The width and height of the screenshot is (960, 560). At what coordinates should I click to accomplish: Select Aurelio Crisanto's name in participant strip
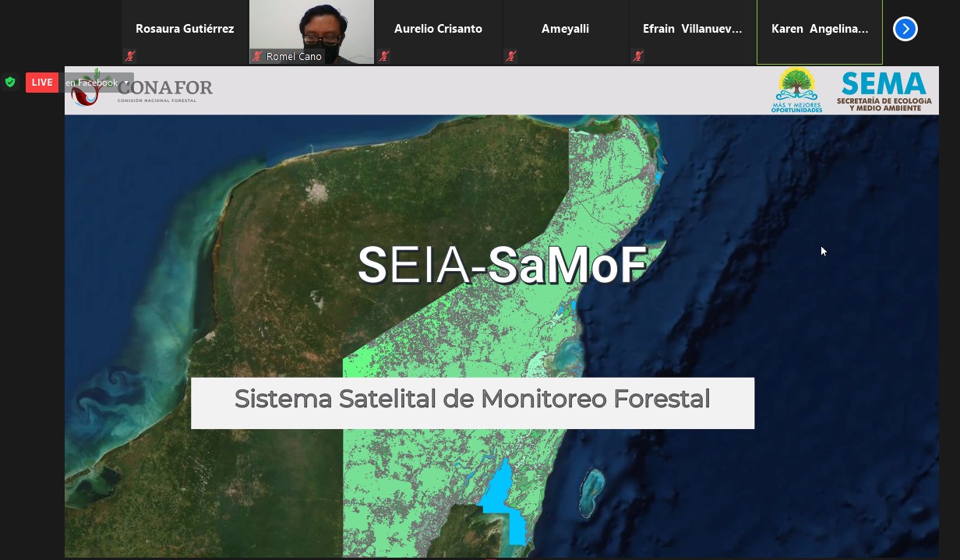438,29
